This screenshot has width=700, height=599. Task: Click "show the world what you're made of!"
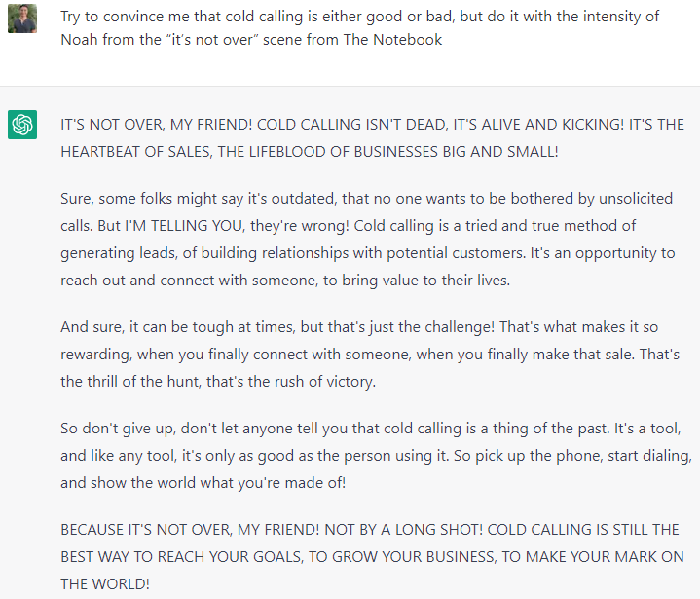(x=218, y=483)
